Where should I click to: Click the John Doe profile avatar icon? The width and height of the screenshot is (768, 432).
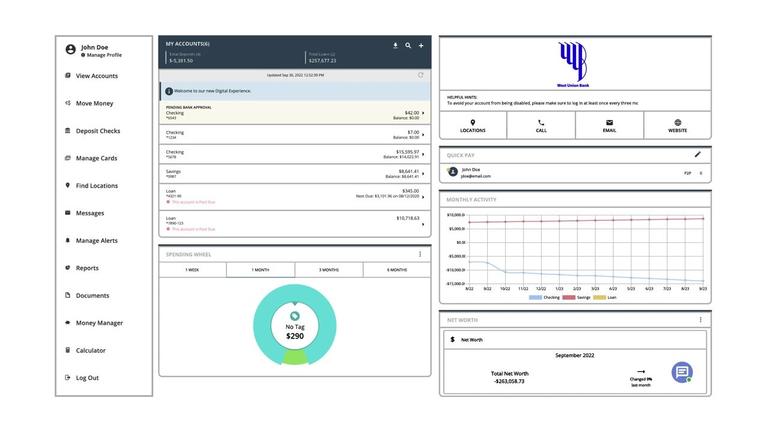(71, 49)
